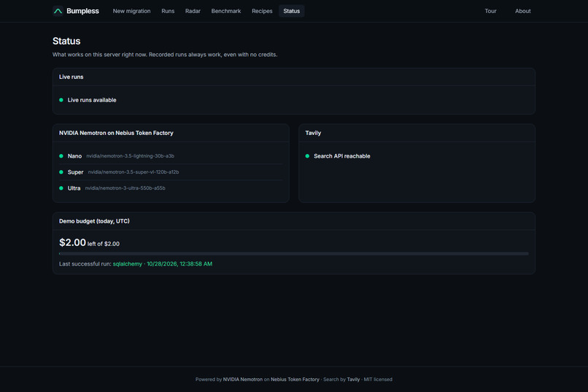Click the Tavily card header

click(x=417, y=133)
